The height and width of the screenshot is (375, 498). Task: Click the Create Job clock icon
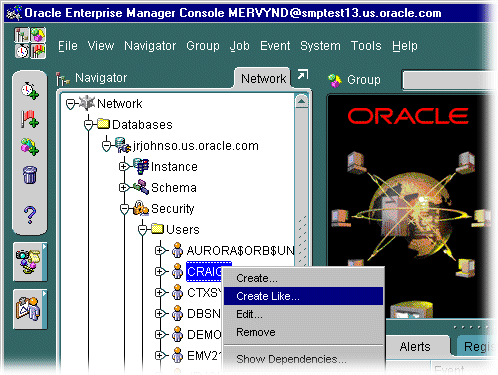tap(30, 91)
